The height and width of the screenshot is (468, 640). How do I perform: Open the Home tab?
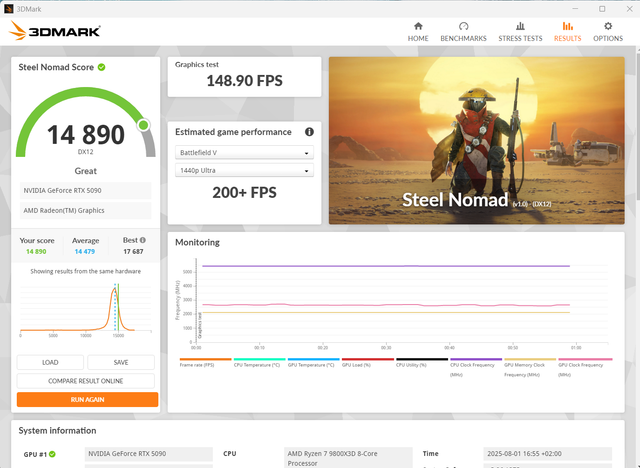tap(418, 32)
